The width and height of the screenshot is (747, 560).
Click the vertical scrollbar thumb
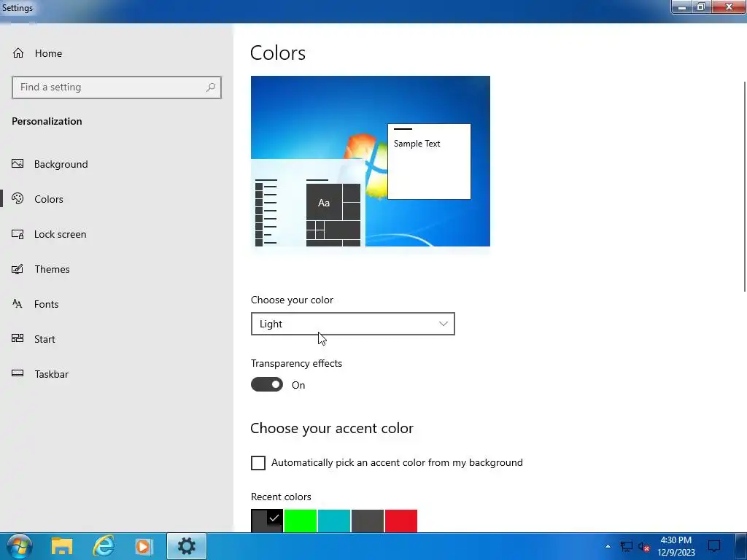(745, 186)
